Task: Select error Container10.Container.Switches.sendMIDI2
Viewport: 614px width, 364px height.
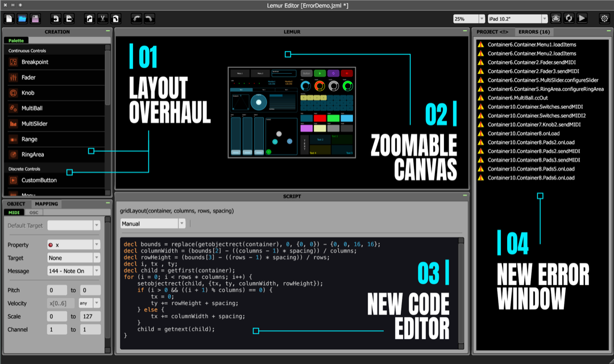Action: 537,116
